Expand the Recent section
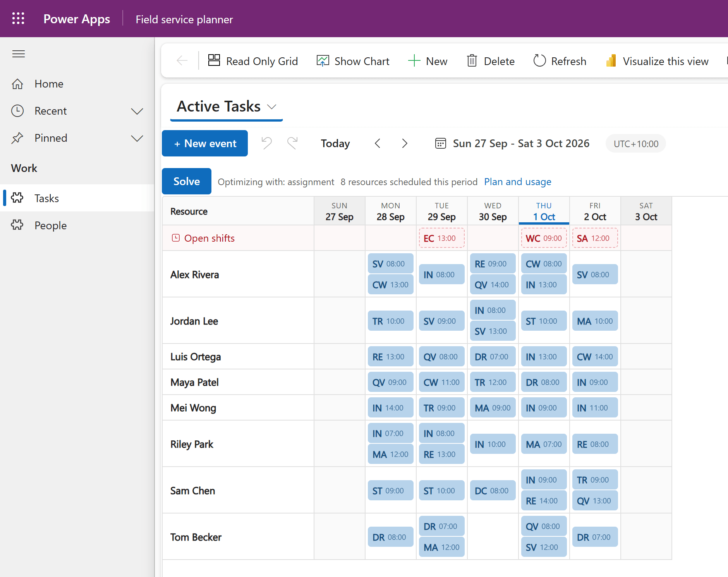 [x=137, y=111]
